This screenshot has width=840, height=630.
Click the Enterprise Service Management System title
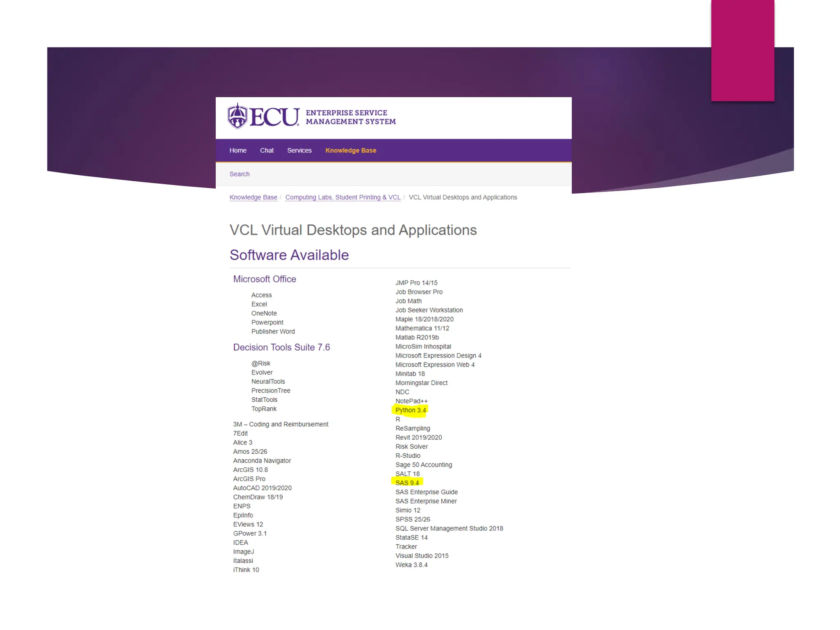351,117
